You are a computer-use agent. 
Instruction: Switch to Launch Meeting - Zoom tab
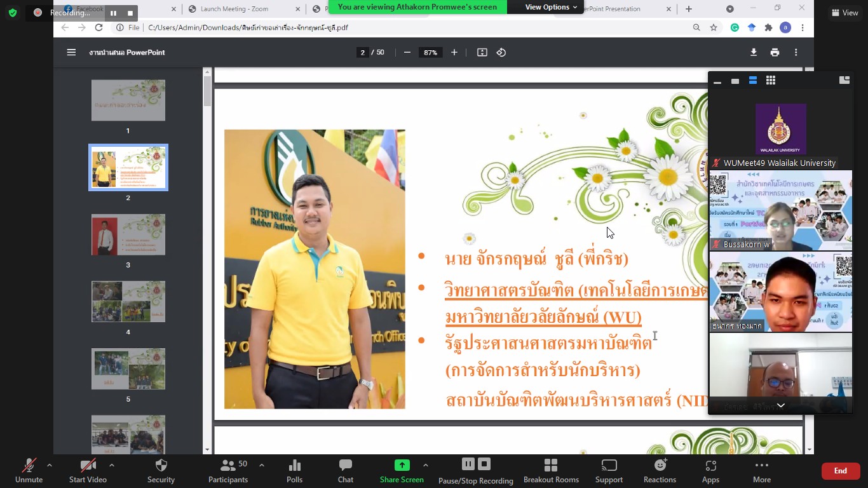coord(234,9)
